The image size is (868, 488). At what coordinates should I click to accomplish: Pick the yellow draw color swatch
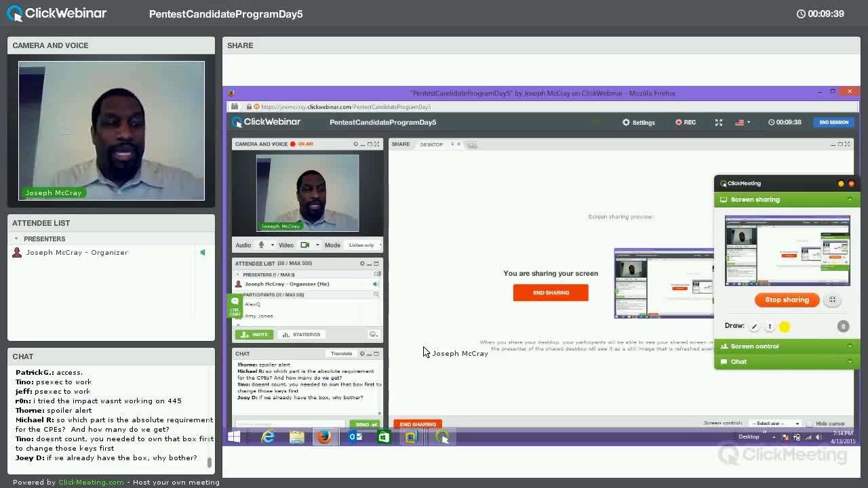[x=785, y=327]
